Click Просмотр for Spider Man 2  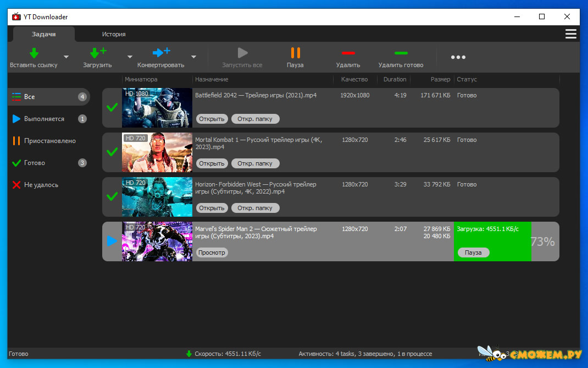tap(212, 252)
